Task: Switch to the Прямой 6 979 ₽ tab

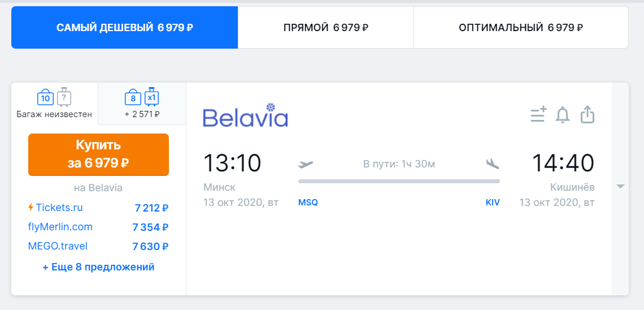Action: (326, 28)
